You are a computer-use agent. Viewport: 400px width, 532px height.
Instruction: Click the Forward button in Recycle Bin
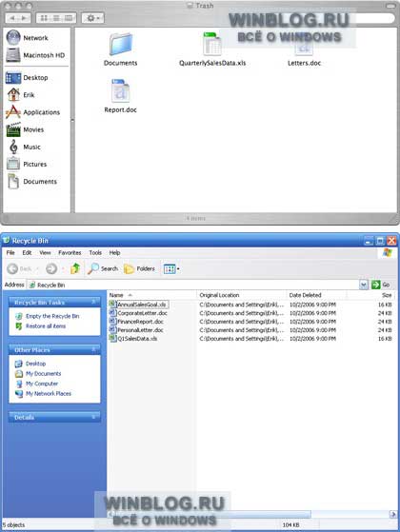[51, 268]
